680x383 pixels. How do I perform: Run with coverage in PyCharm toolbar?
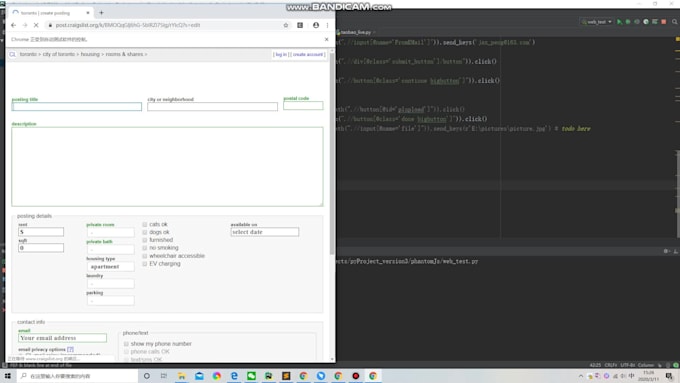[x=637, y=22]
